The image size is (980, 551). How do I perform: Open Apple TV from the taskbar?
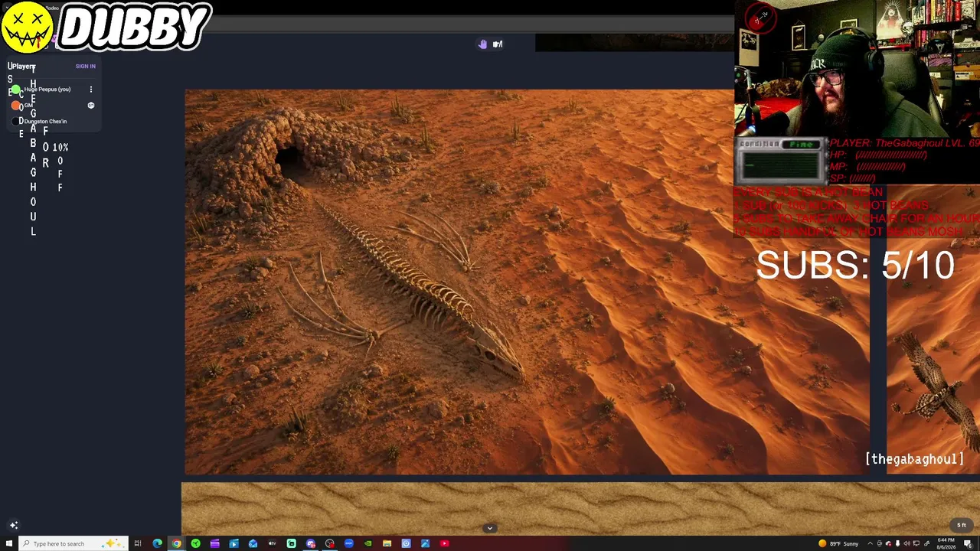[272, 543]
